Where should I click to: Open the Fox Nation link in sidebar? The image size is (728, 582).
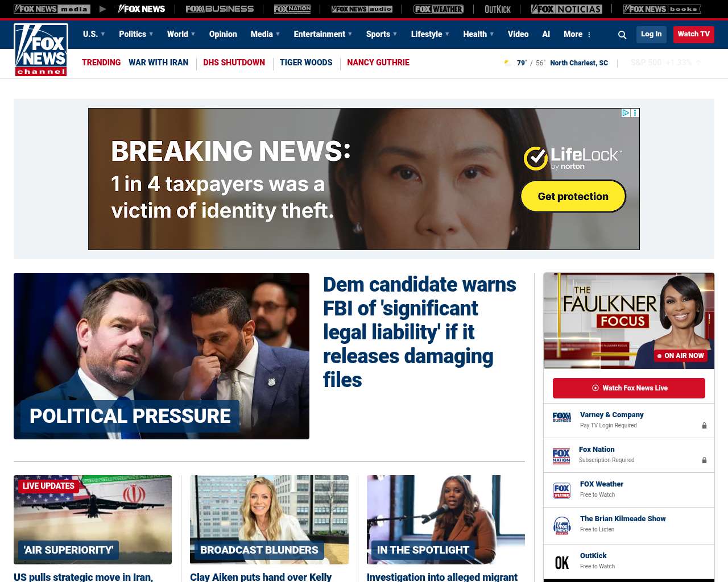pos(597,450)
